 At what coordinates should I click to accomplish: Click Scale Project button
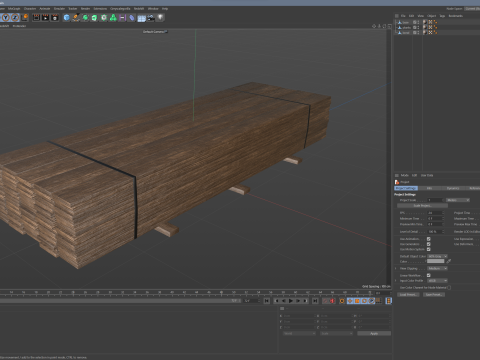click(x=422, y=206)
